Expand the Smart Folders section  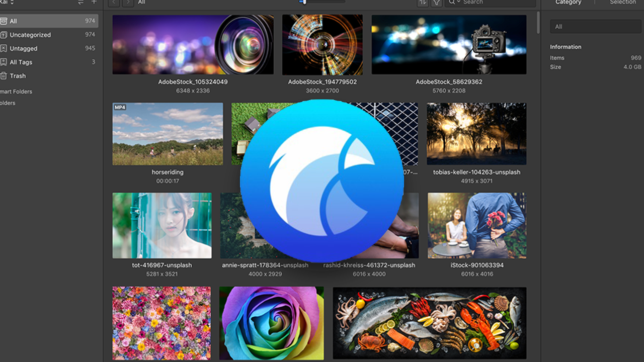point(16,92)
